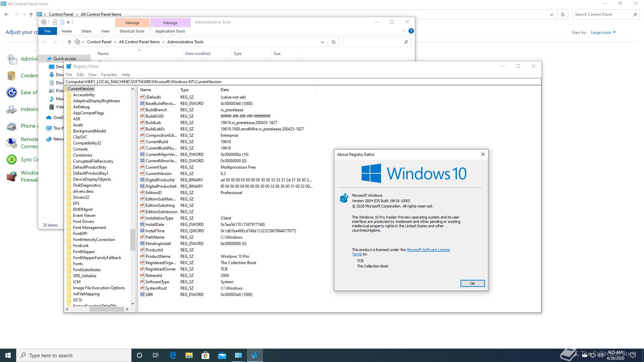Click Registry Editor title bar app icon

69,66
